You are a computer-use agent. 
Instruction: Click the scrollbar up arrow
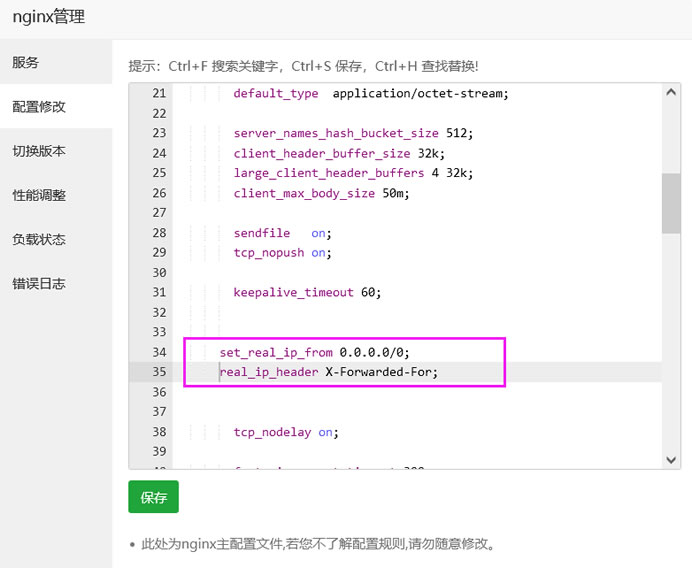671,92
